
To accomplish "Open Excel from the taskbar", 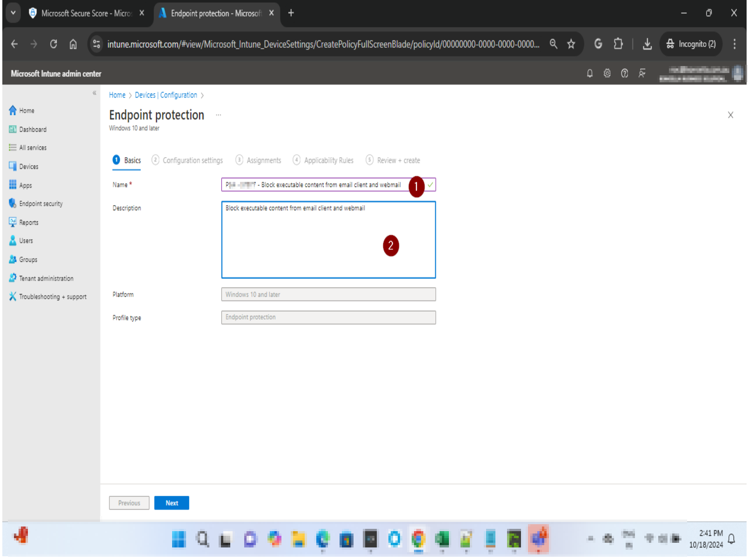I will [442, 539].
